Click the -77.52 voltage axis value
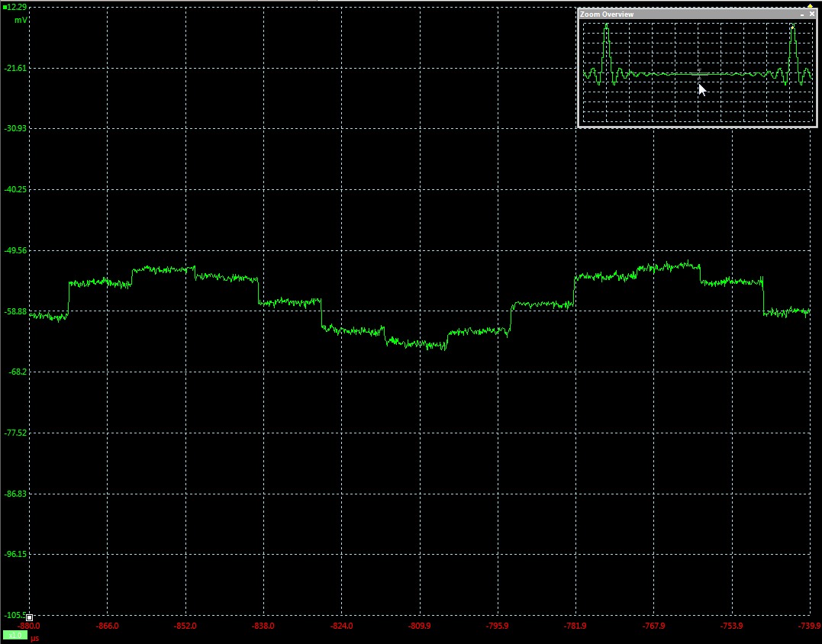Screen dimensions: 822x644 point(15,433)
